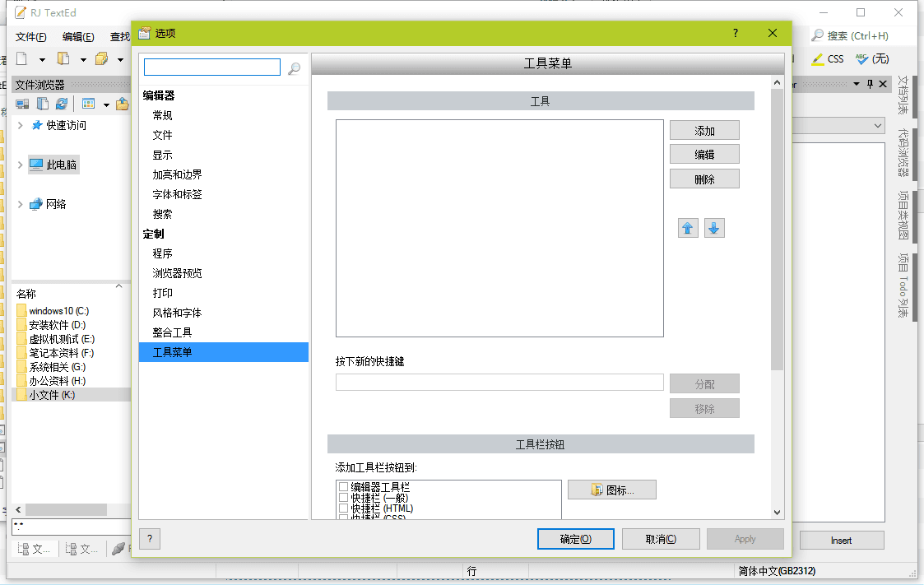Click the new file icon in toolbar
924x585 pixels.
tap(22, 59)
